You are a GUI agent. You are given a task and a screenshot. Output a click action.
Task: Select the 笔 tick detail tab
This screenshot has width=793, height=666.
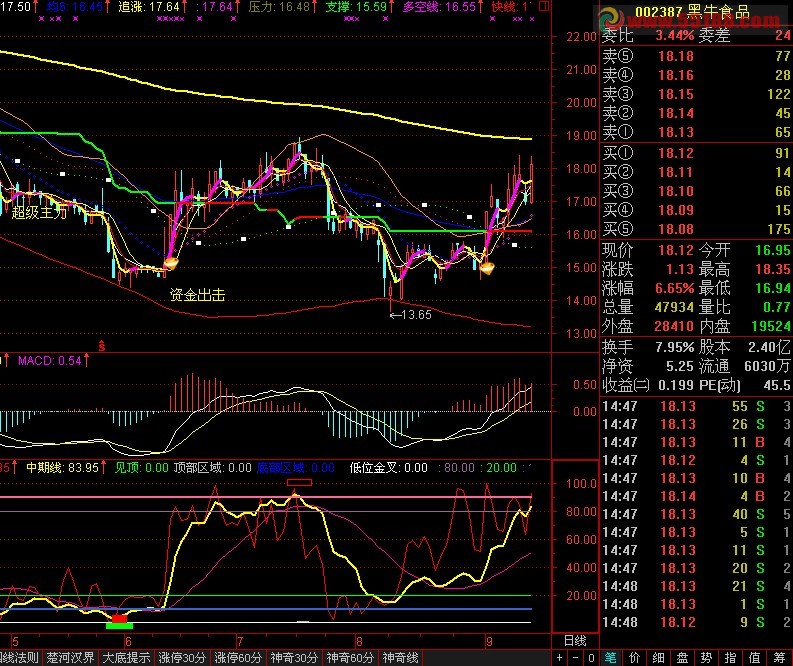click(611, 658)
